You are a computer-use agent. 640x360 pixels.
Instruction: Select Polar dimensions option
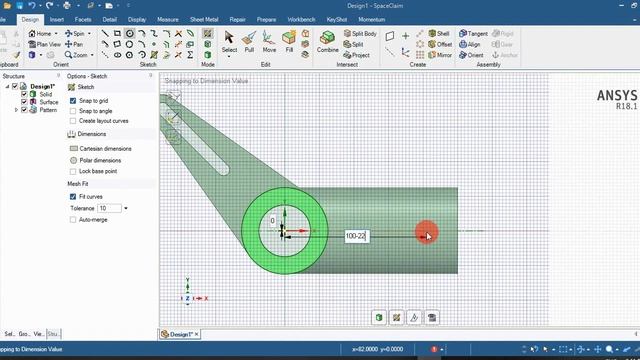[x=96, y=160]
